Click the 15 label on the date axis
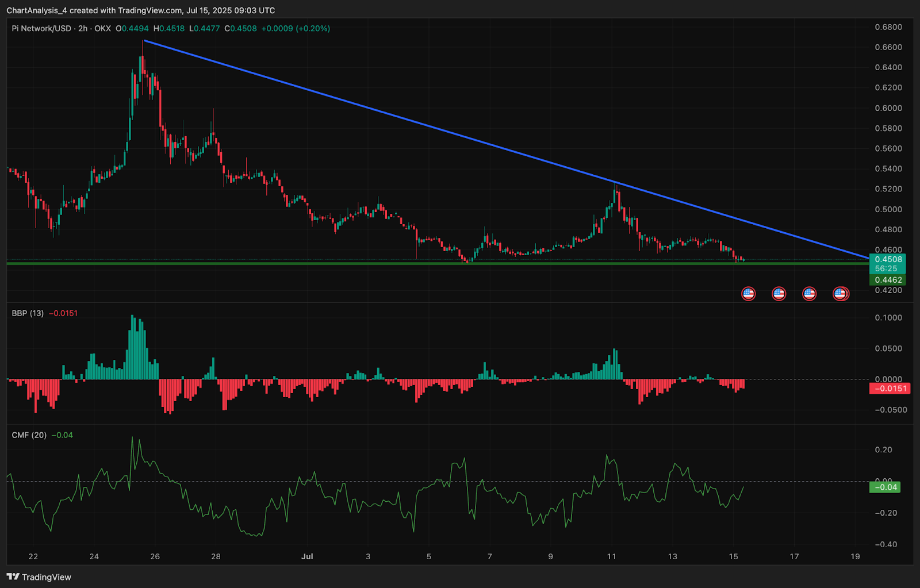Screen dimensions: 920x588 tap(733, 556)
